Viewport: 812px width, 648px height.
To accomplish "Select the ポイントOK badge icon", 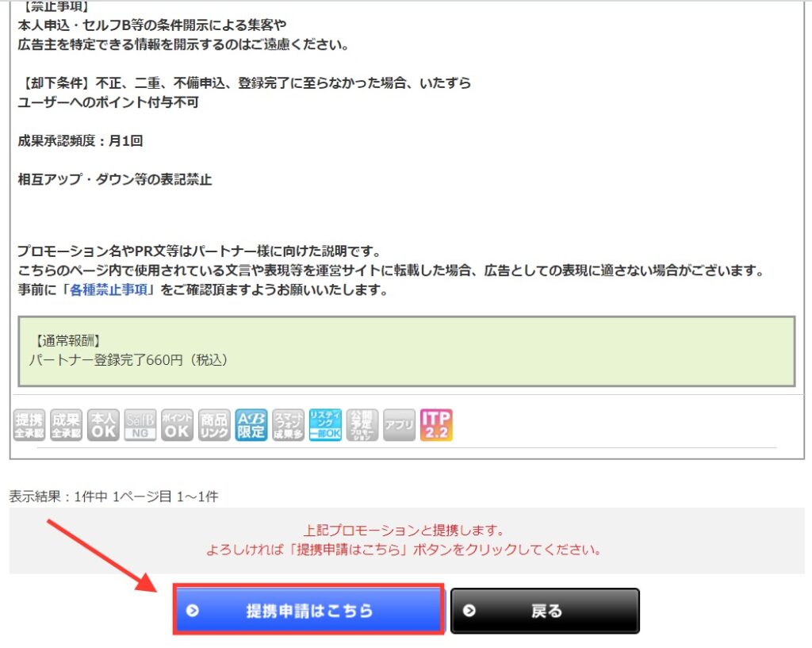I will 177,425.
